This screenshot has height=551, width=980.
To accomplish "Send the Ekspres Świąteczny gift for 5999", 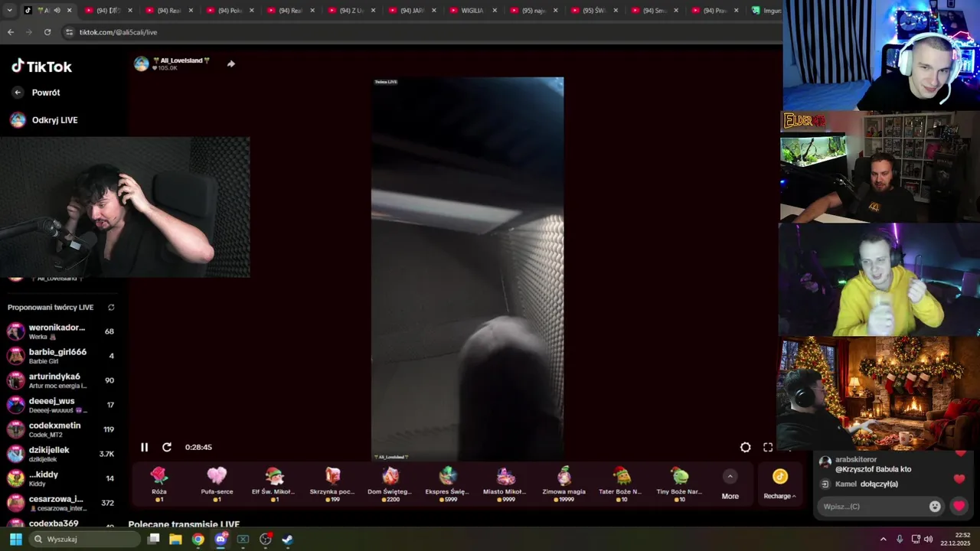I will point(448,484).
